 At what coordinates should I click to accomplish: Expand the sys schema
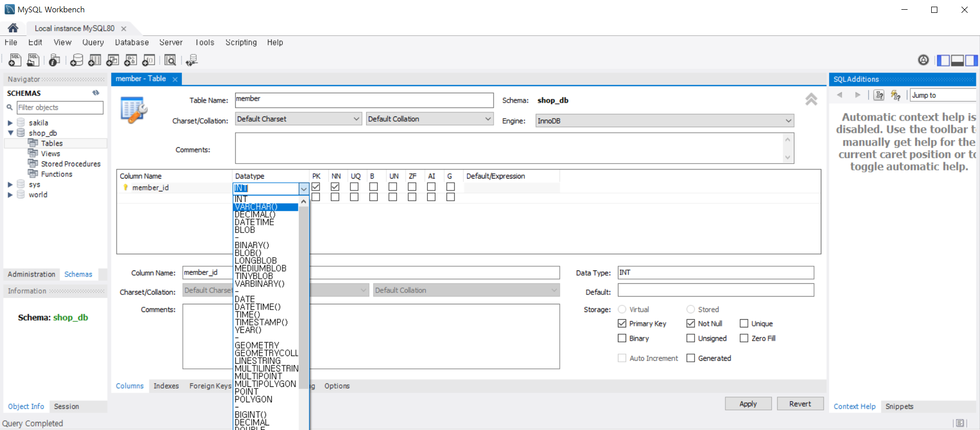coord(10,184)
